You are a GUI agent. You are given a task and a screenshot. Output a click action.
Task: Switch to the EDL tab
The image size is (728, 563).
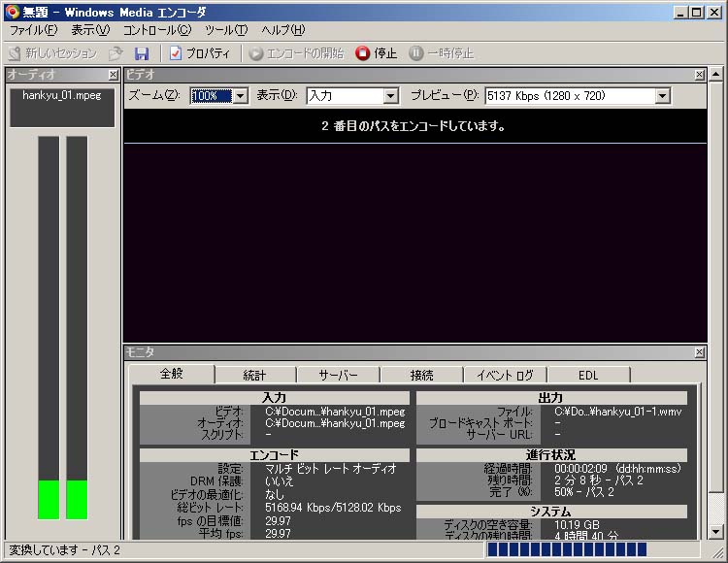tap(588, 375)
